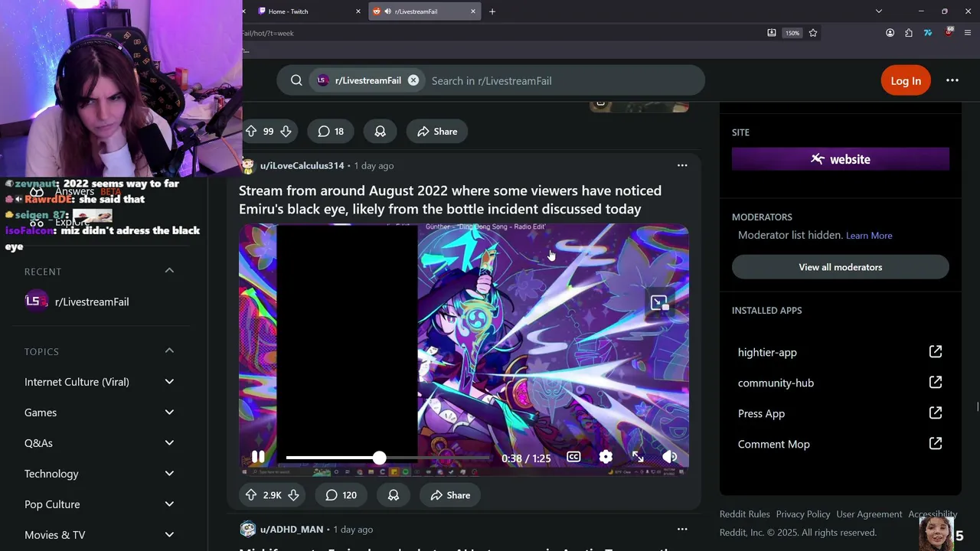The image size is (980, 551).
Task: Open browser extensions icon
Action: pyautogui.click(x=909, y=33)
